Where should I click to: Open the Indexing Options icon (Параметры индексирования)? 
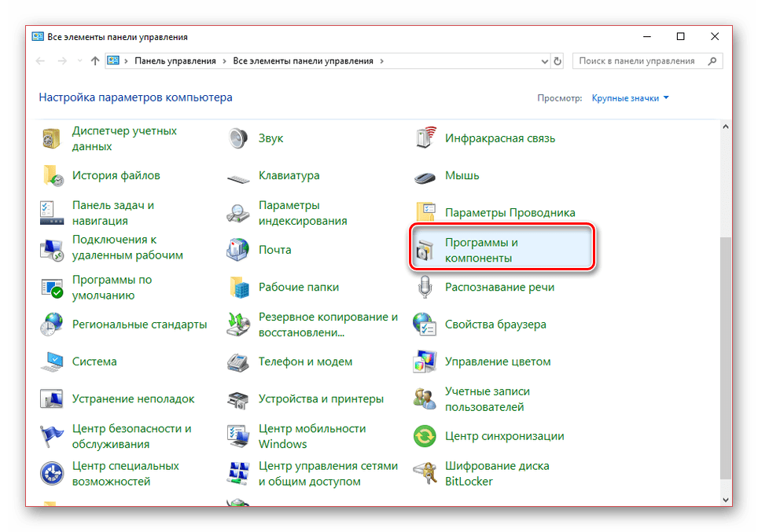(237, 213)
